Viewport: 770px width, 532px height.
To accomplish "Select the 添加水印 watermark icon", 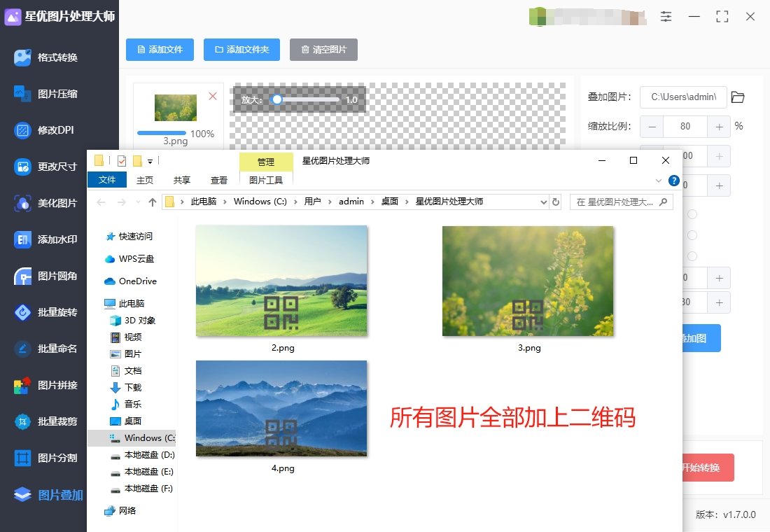I will [22, 239].
